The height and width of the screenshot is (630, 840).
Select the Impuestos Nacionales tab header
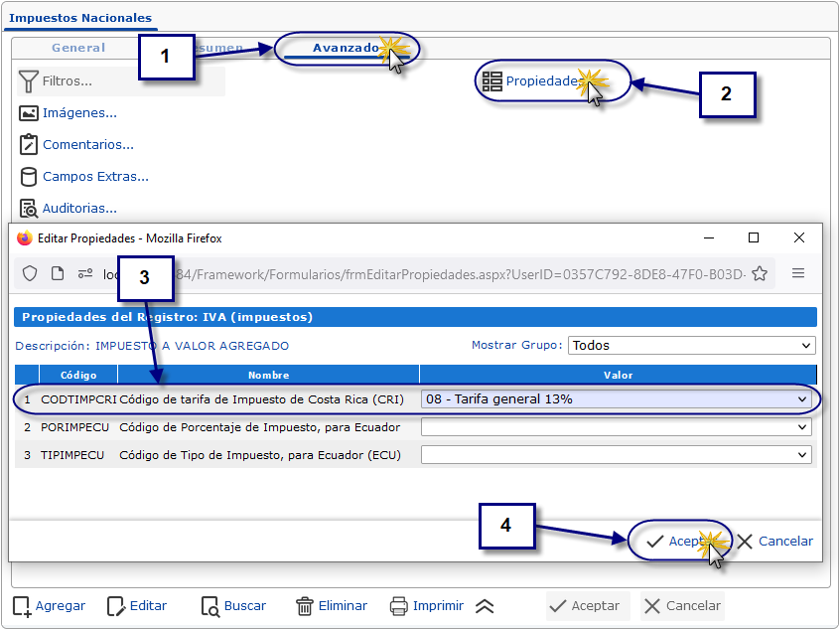click(x=80, y=18)
